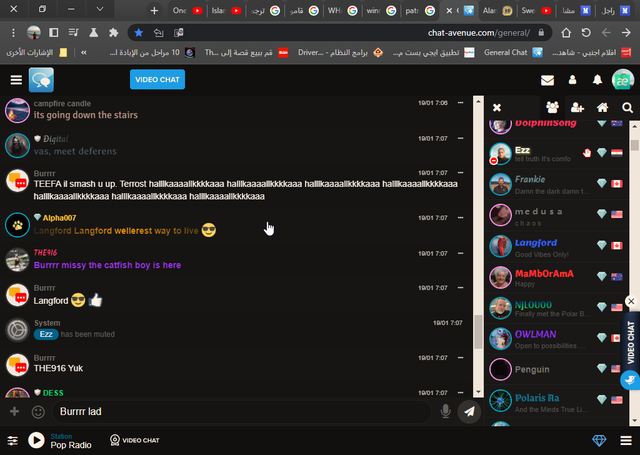Open a new browser tab with plus

[154, 11]
